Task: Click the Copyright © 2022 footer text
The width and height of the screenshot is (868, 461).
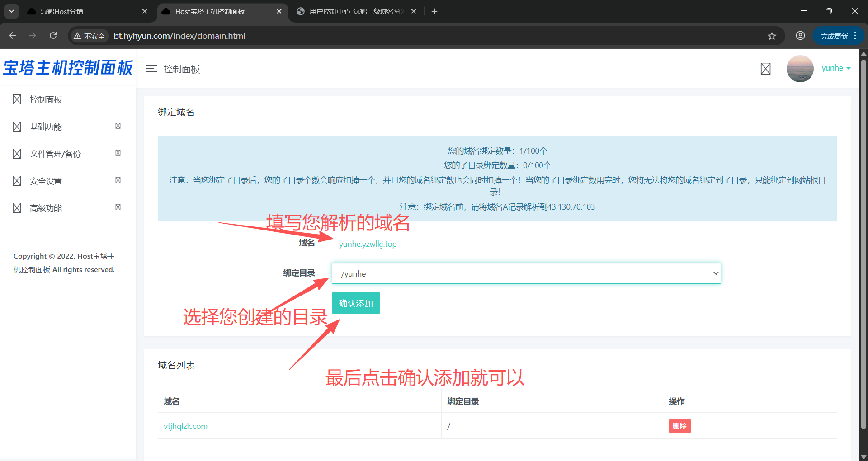Action: [x=64, y=263]
